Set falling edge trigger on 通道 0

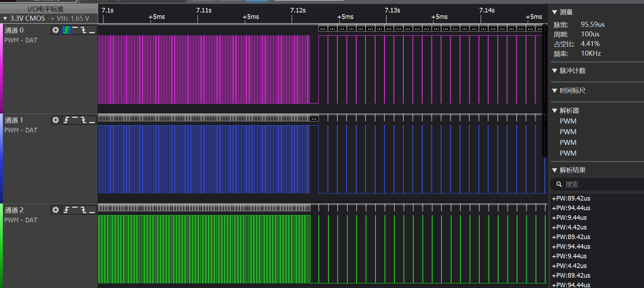click(83, 30)
